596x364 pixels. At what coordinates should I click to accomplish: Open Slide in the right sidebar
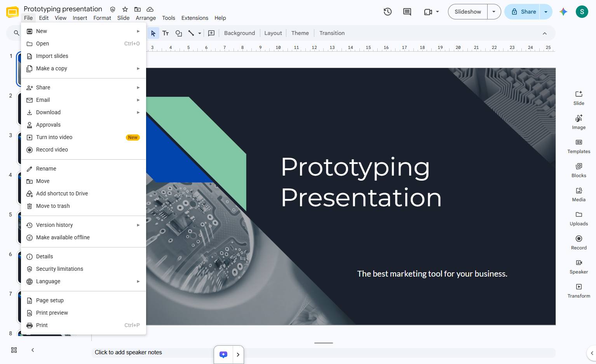click(579, 98)
